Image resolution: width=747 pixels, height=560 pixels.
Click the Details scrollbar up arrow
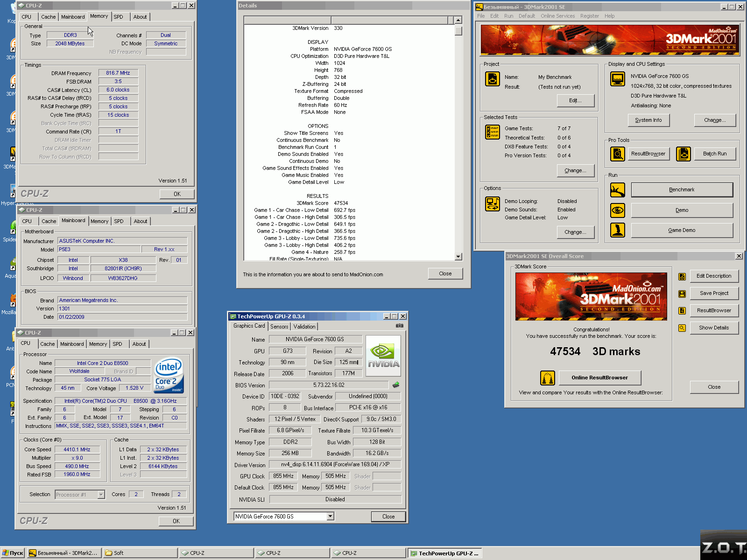pyautogui.click(x=458, y=20)
